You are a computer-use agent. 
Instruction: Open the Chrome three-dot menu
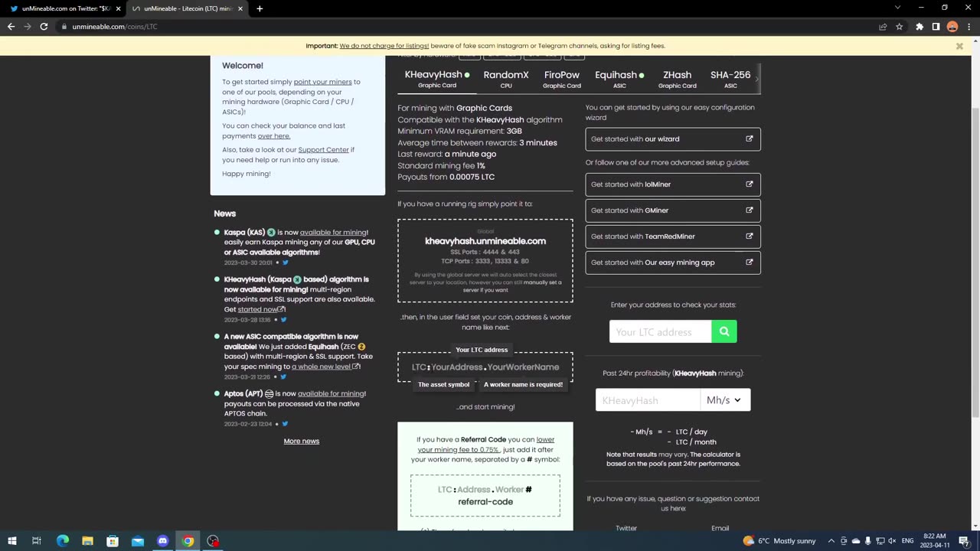click(969, 26)
